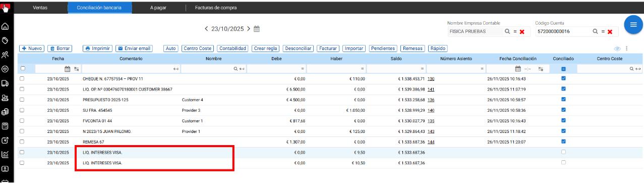
Task: Open the people icon in sidebar
Action: click(5, 55)
